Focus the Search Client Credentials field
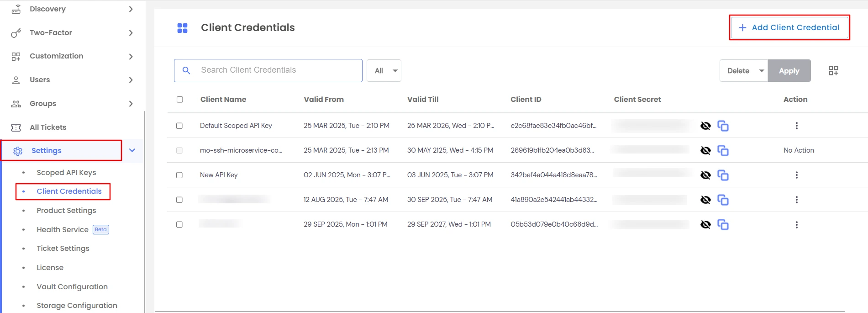 268,70
